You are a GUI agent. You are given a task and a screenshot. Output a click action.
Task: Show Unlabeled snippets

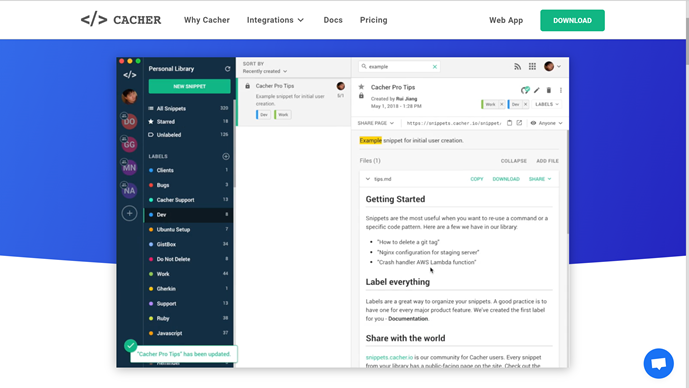tap(189, 134)
